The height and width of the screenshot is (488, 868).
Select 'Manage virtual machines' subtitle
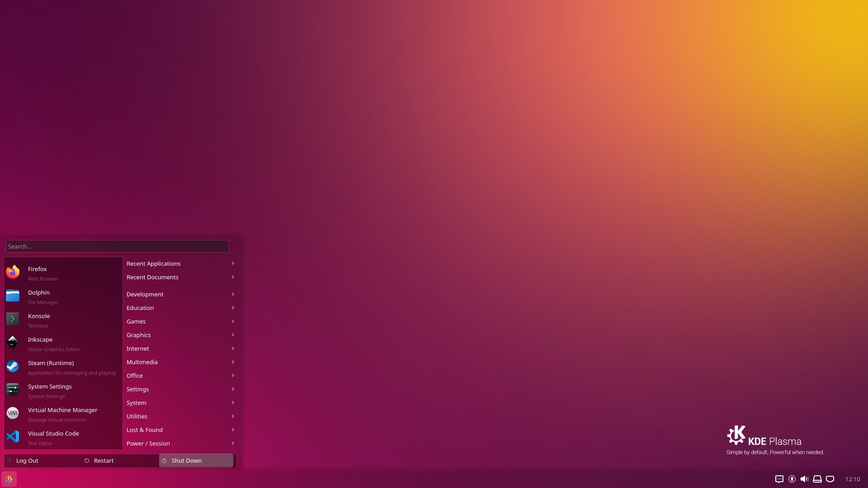click(x=57, y=420)
